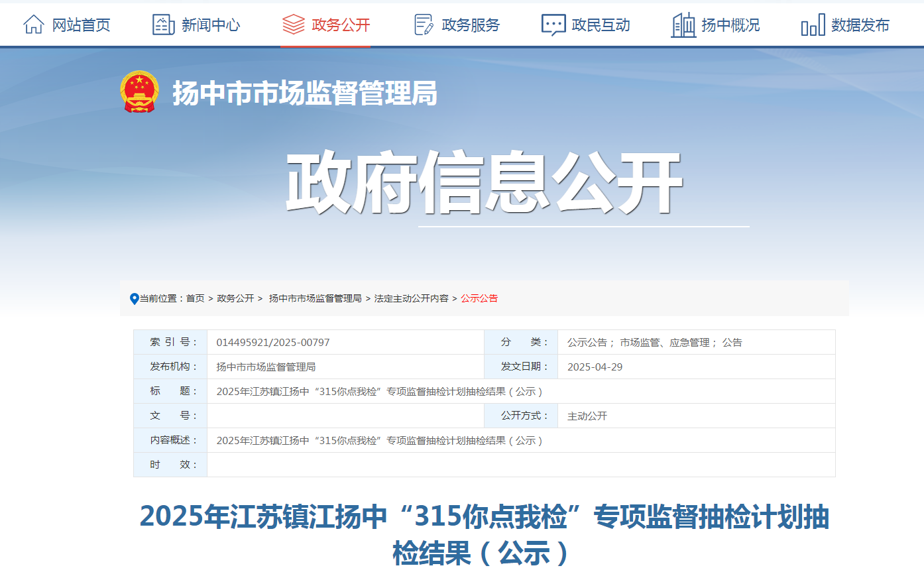Click the 时效 label cell
924x580 pixels.
coord(170,465)
